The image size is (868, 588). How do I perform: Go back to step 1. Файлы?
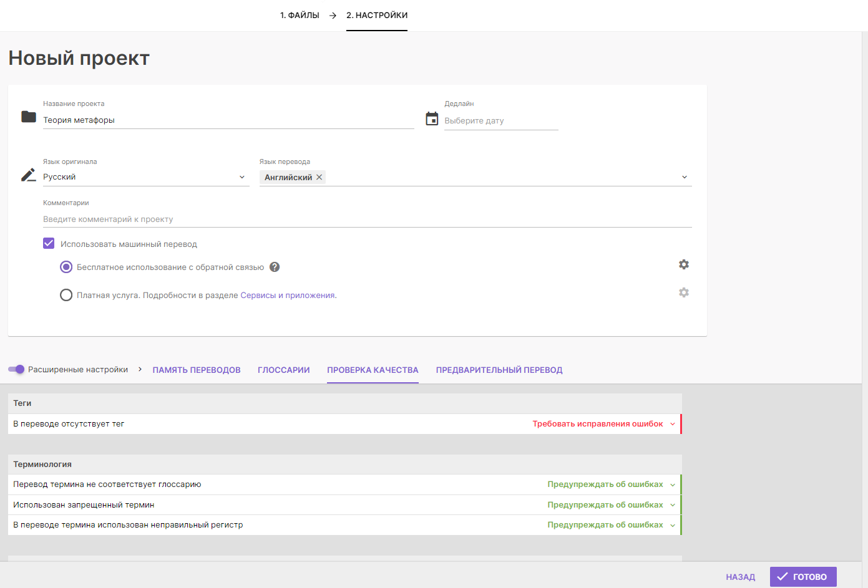coord(300,16)
